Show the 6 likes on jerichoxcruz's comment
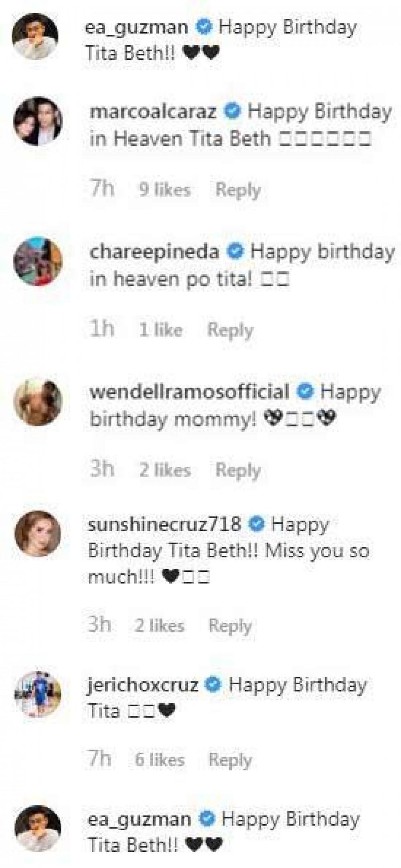The height and width of the screenshot is (868, 401). click(x=160, y=759)
